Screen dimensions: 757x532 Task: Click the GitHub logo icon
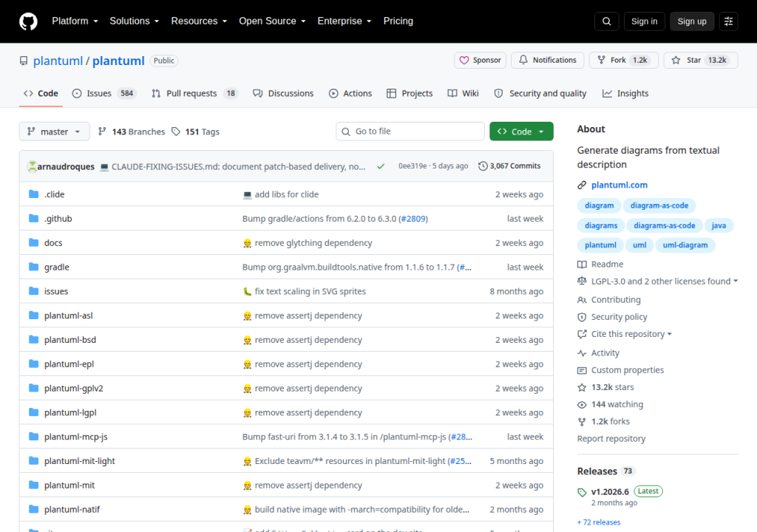[x=28, y=21]
